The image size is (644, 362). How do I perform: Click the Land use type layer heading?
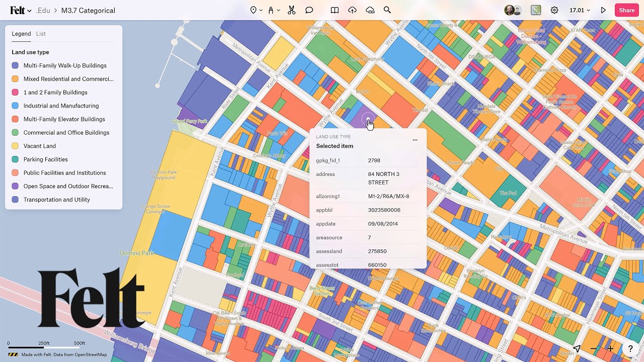(30, 52)
